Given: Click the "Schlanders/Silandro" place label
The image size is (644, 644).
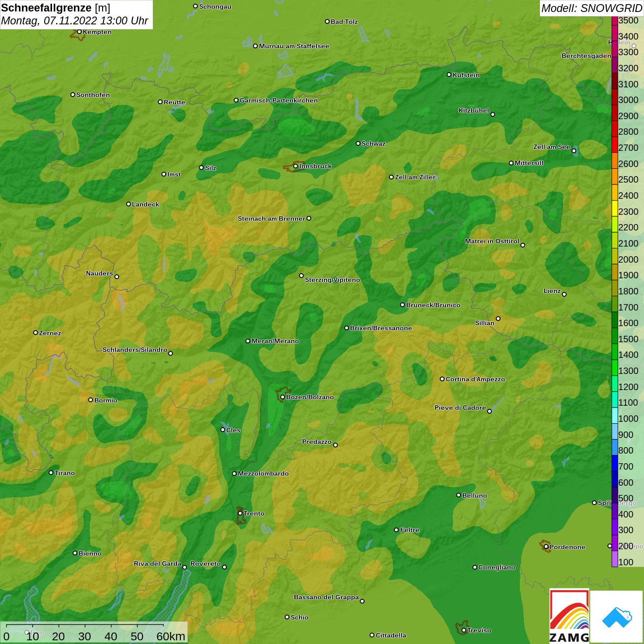Looking at the screenshot, I should (x=135, y=350).
